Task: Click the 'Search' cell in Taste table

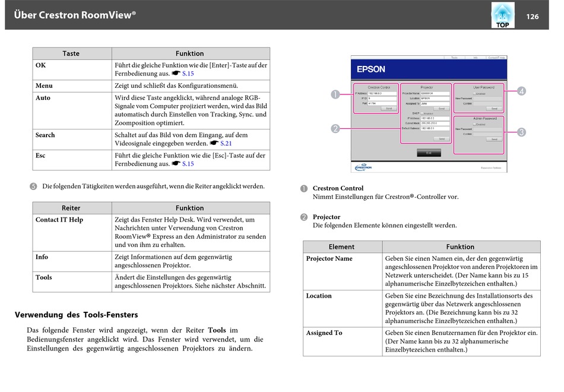Action: (72, 140)
